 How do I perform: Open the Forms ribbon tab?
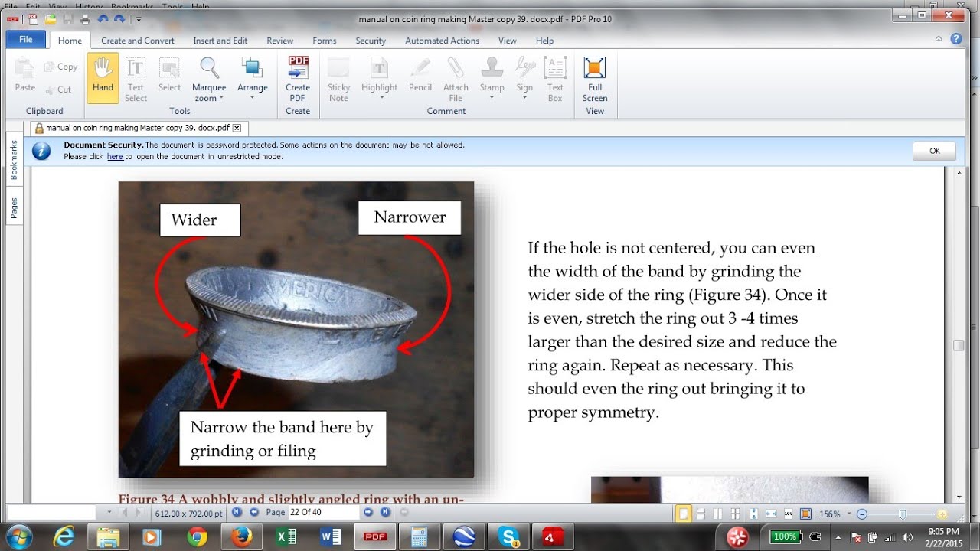click(325, 41)
